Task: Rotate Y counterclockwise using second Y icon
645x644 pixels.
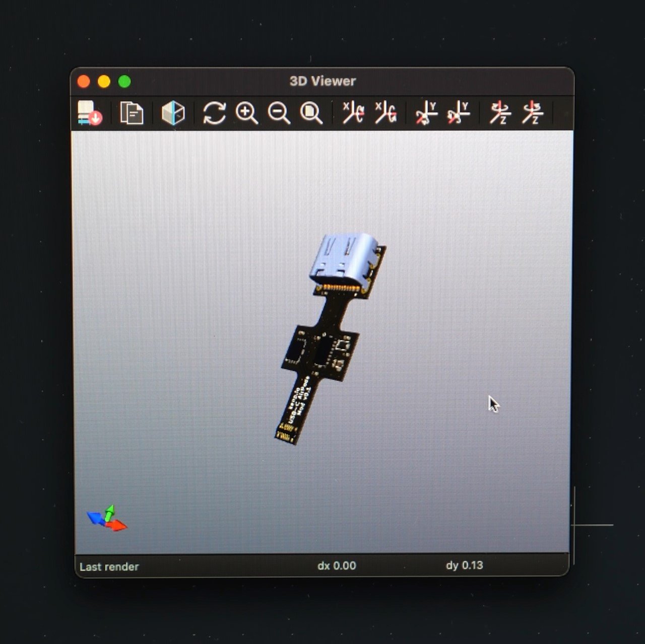Action: point(459,113)
